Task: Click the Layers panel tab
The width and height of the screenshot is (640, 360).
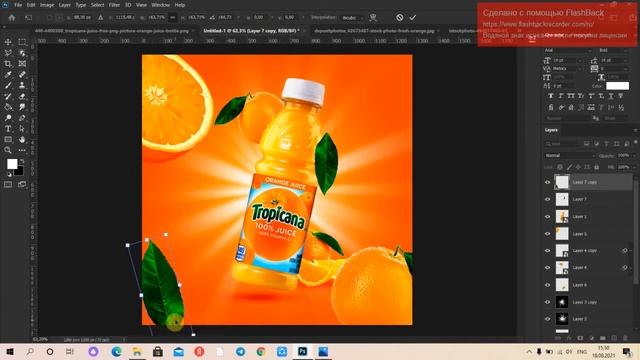Action: pos(551,130)
